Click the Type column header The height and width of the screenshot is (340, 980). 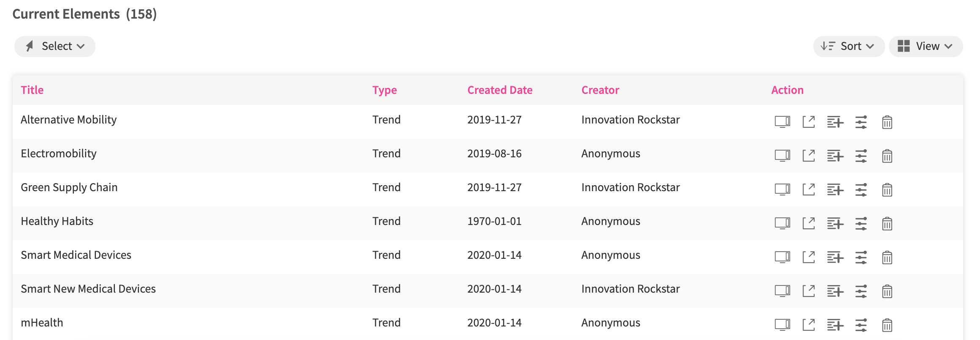pos(384,90)
